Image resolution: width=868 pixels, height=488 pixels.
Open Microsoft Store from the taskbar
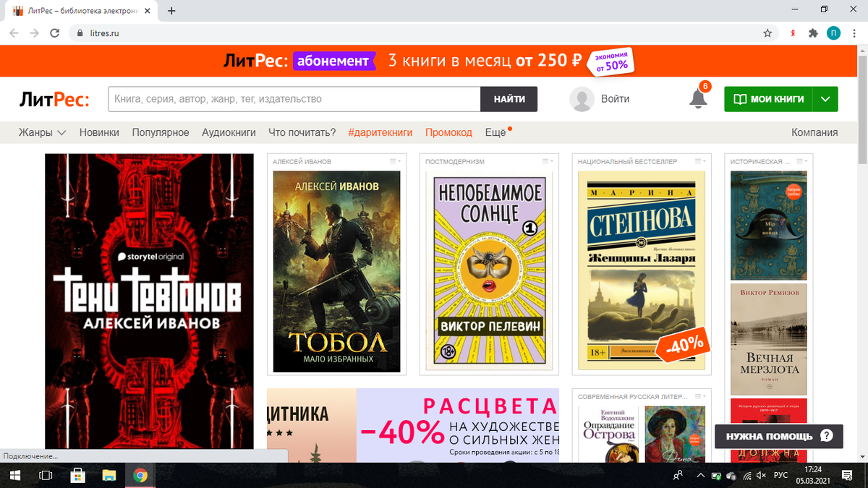point(77,475)
